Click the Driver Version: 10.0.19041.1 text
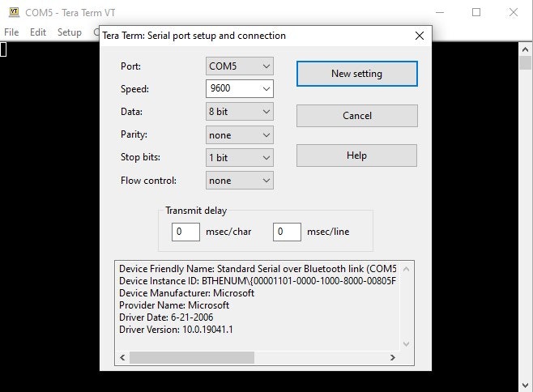This screenshot has height=392, width=533. (176, 330)
